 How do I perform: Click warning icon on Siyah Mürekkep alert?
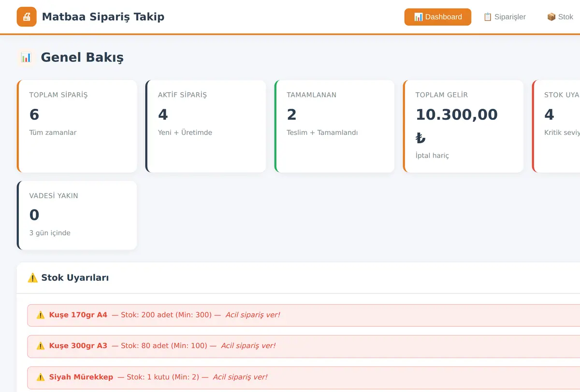pos(41,377)
